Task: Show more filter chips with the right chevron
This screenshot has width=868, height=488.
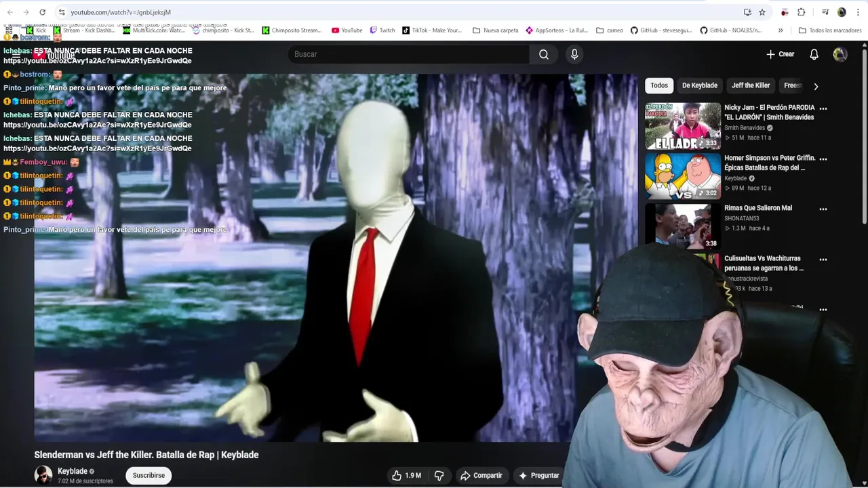Action: [816, 86]
